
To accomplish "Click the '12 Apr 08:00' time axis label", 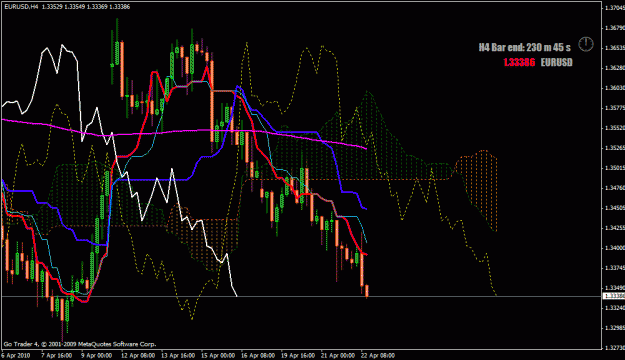I will point(138,356).
